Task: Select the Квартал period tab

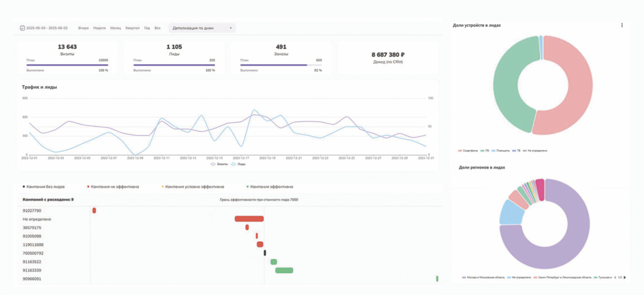Action: click(132, 28)
